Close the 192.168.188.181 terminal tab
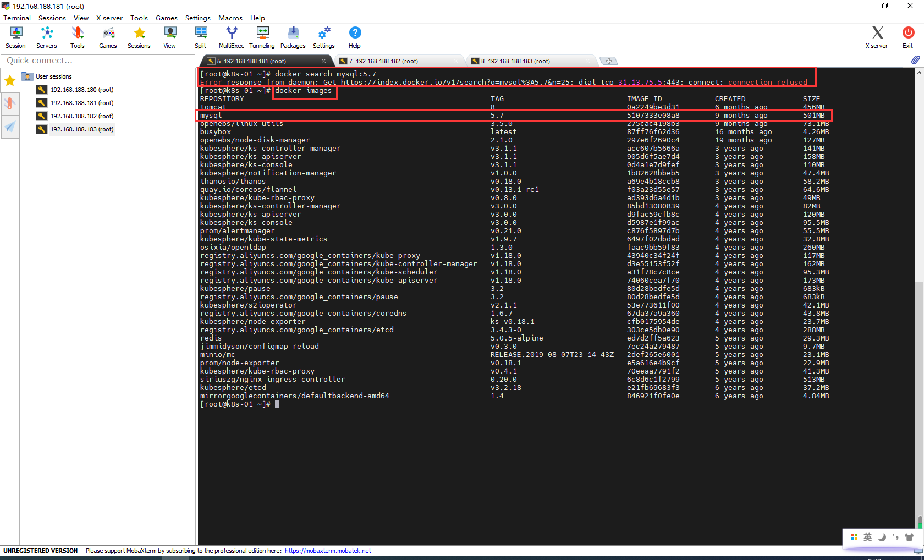The height and width of the screenshot is (560, 924). pyautogui.click(x=324, y=61)
